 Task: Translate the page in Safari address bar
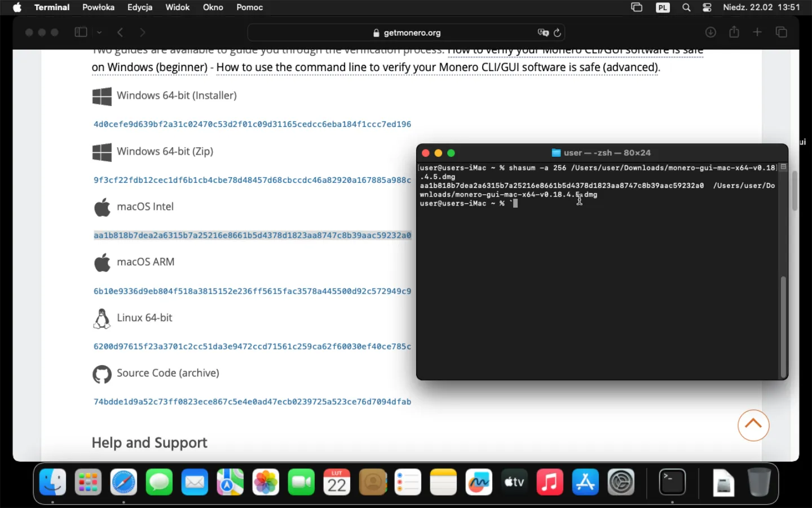(543, 33)
